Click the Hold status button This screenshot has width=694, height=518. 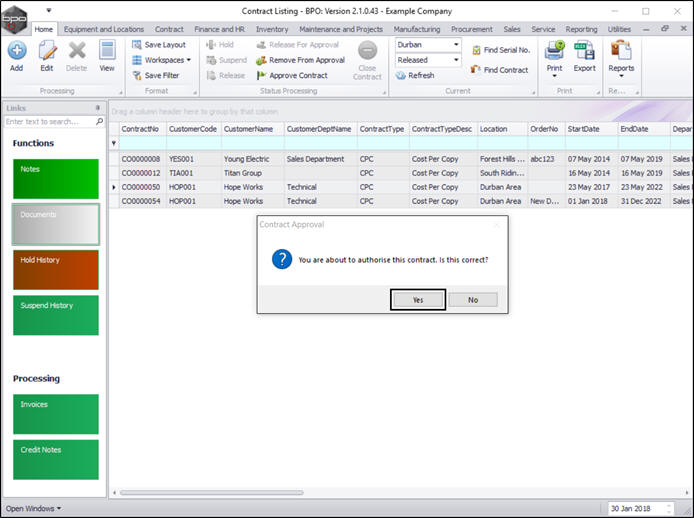[x=220, y=45]
